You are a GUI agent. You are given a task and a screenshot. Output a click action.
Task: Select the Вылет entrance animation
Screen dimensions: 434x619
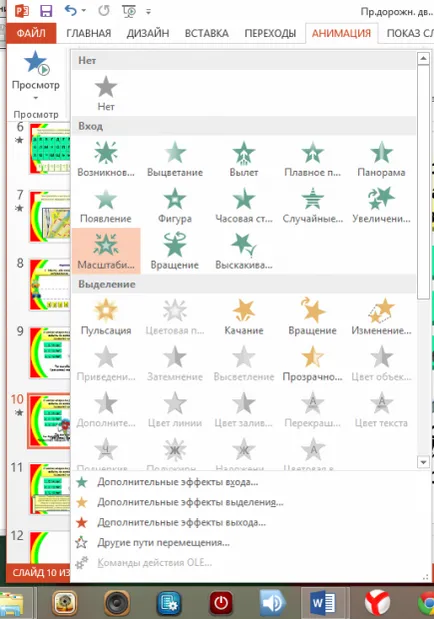(244, 159)
